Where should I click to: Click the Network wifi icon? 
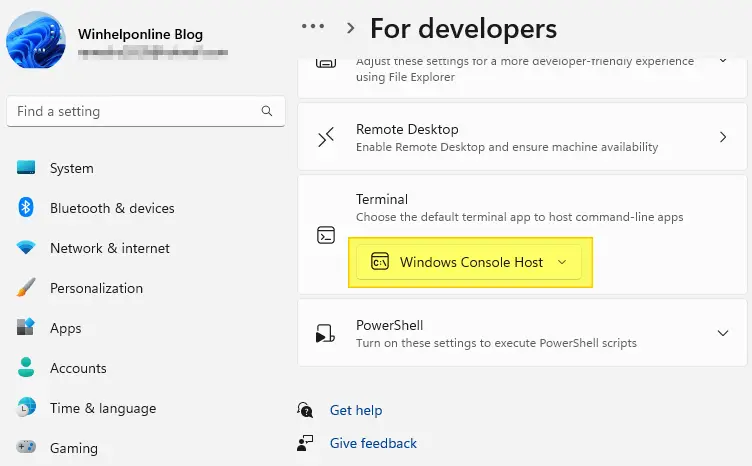[26, 247]
